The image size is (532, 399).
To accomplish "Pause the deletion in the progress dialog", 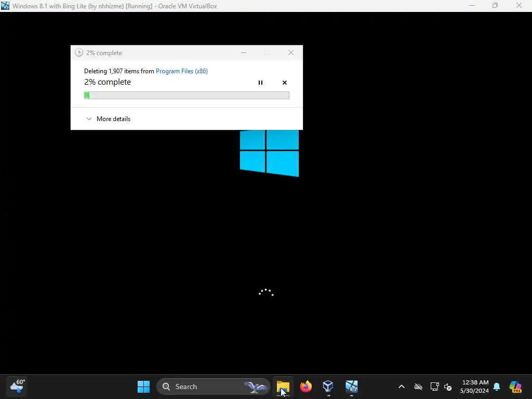I will coord(260,83).
